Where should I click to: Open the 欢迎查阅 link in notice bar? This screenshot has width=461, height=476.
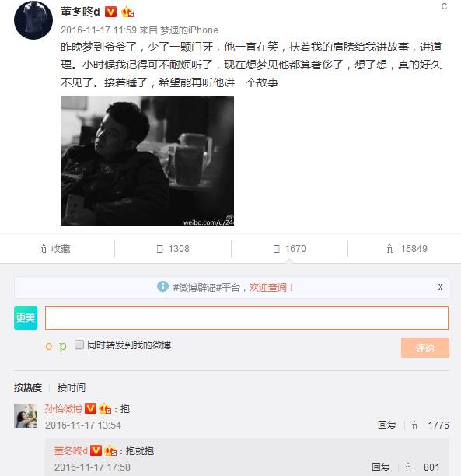click(x=271, y=287)
